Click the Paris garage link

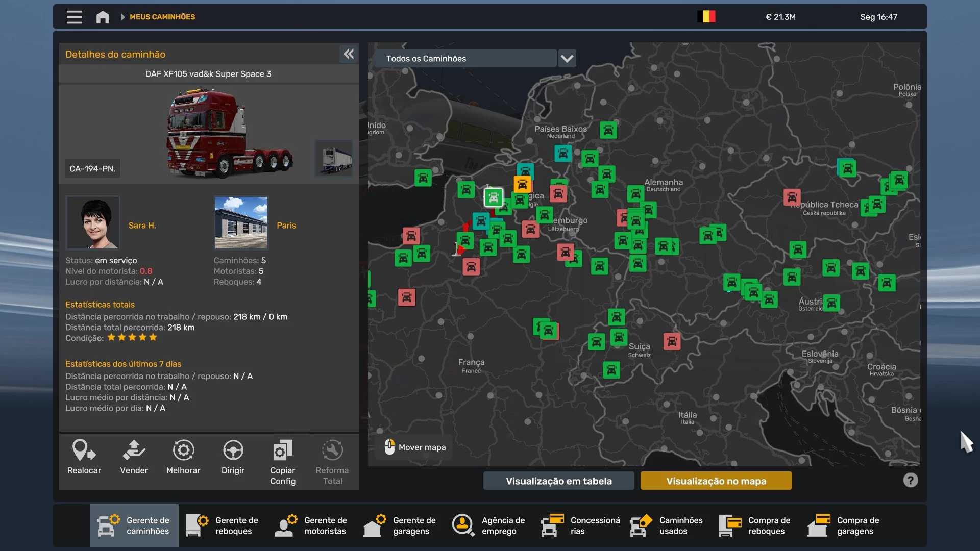tap(286, 225)
